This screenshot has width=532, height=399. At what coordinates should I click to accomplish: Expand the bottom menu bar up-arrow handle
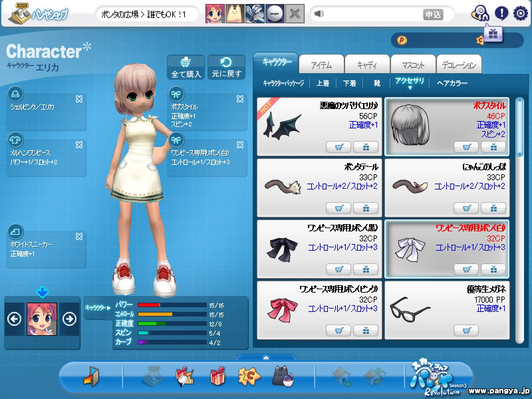[266, 358]
